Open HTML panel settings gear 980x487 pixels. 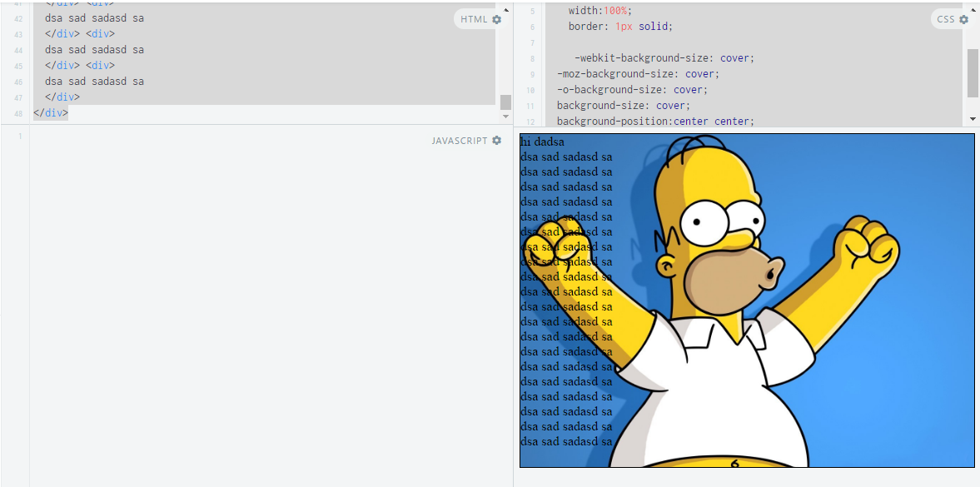click(497, 19)
